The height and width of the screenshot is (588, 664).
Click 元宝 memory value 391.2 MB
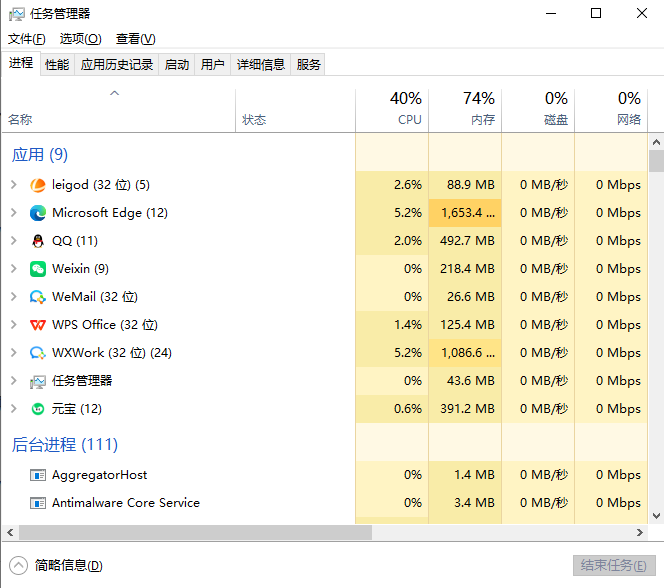(x=467, y=409)
